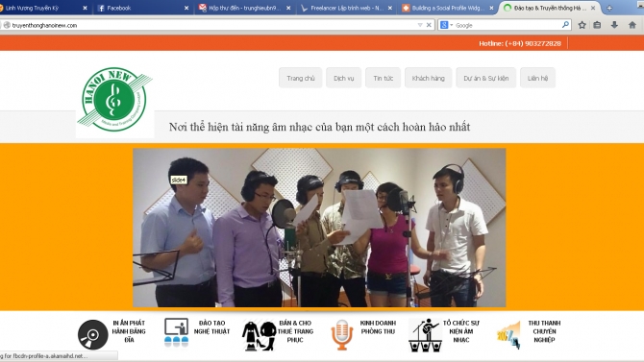Click the Hotline phone number in orange bar
The width and height of the screenshot is (644, 362).
520,43
